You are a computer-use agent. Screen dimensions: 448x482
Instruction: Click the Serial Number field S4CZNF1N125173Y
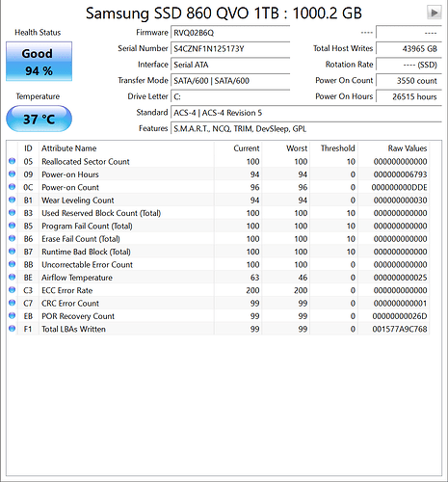click(x=230, y=48)
